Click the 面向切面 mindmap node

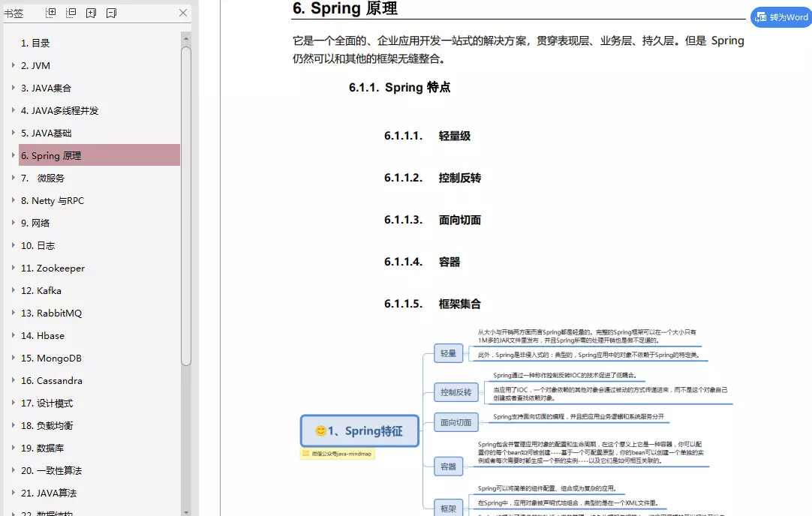point(456,423)
